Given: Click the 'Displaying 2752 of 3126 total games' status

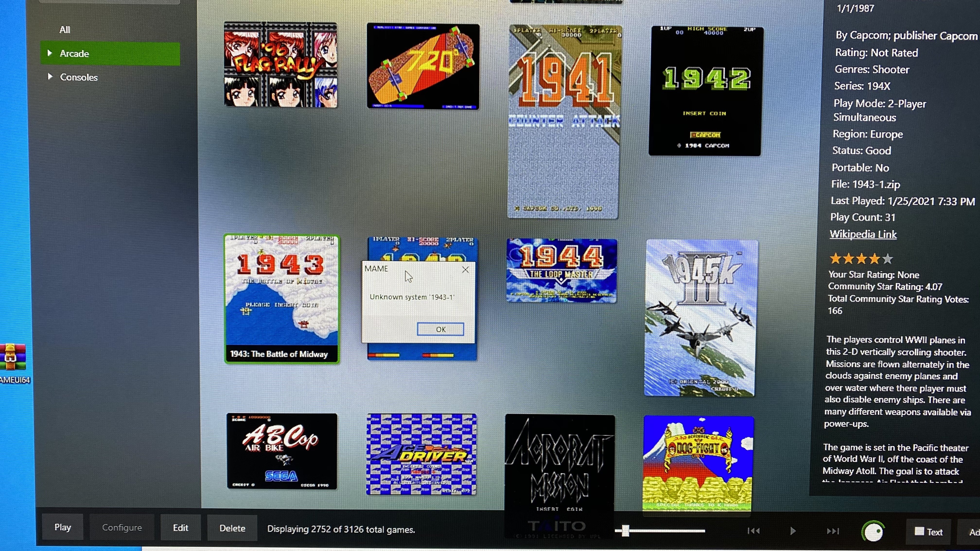Looking at the screenshot, I should pos(341,529).
